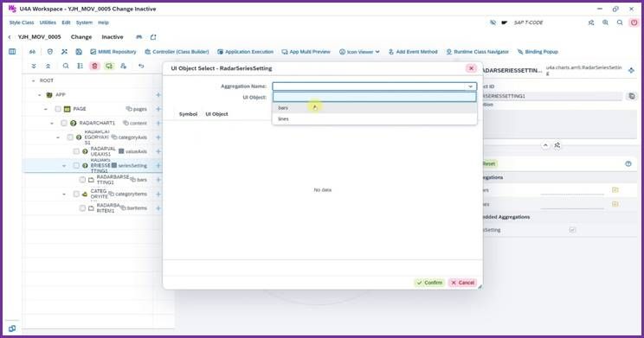Click the zoom magnifier in the top-right header
The height and width of the screenshot is (338, 644).
tap(605, 22)
